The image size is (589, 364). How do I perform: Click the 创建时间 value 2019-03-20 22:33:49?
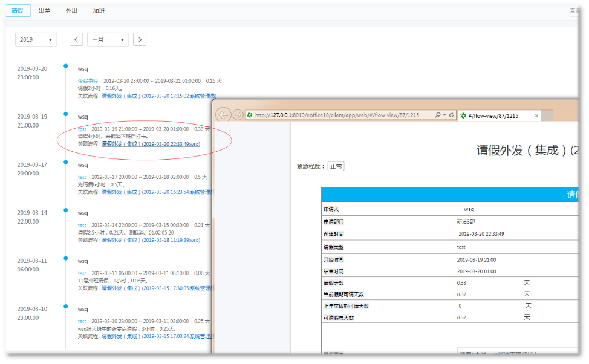[481, 233]
